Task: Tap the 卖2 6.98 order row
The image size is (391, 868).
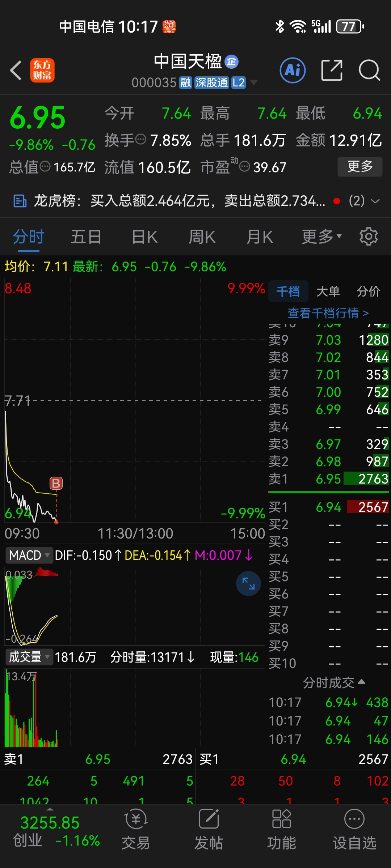Action: coord(329,461)
